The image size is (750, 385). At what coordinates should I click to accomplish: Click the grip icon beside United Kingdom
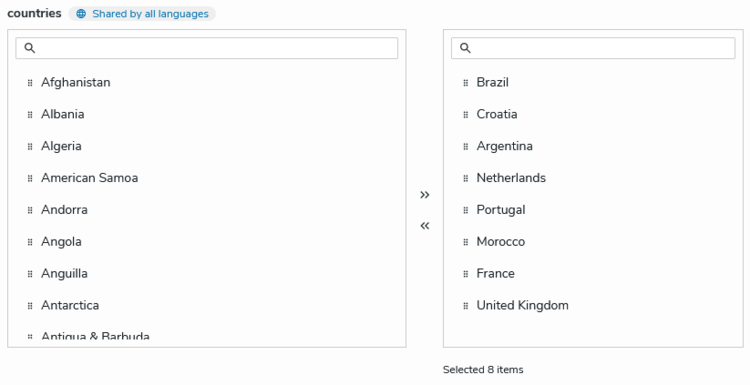coord(465,306)
